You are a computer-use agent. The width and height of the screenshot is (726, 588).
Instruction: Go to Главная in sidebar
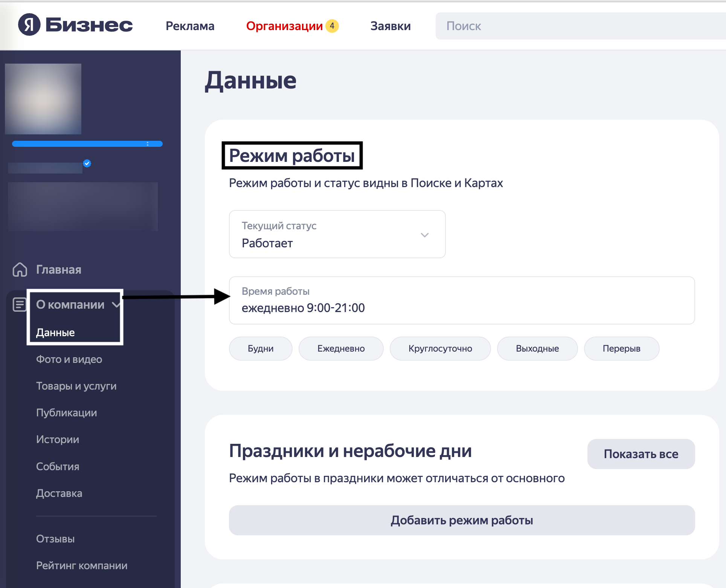[x=58, y=270]
